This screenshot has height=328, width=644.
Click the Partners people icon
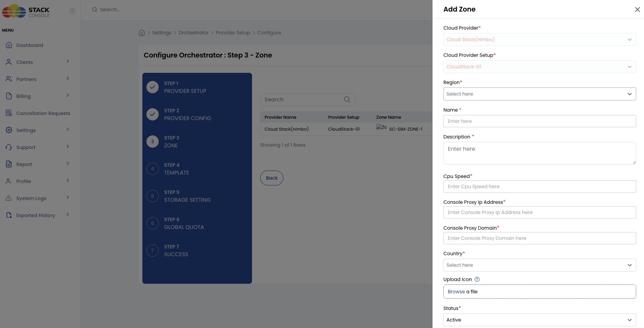[x=9, y=79]
